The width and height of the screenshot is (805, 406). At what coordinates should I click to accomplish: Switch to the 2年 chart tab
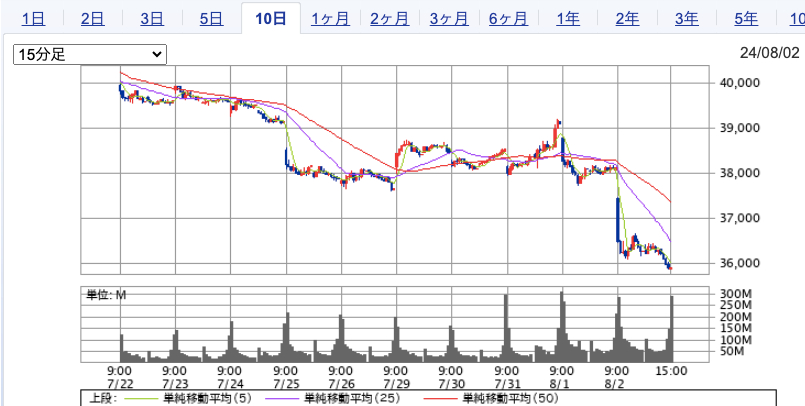(x=627, y=20)
